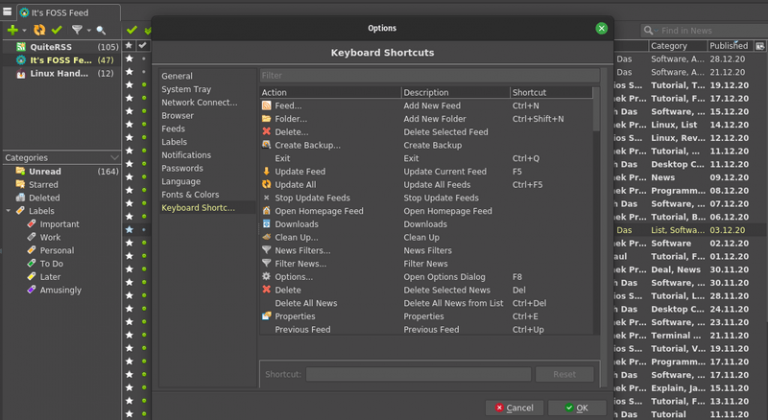Image resolution: width=768 pixels, height=420 pixels.
Task: Select the Exit action row
Action: point(426,158)
